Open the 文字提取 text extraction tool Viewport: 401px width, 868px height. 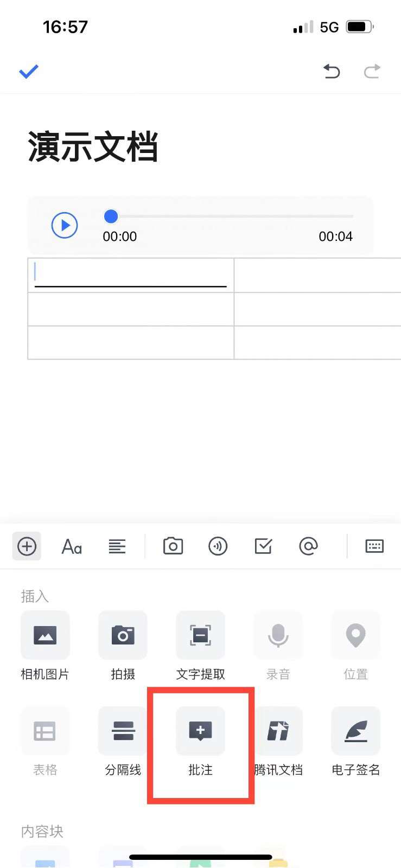200,635
